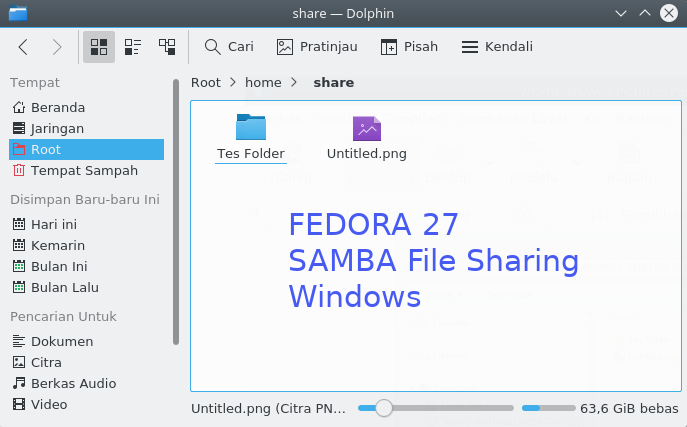Show files saved Kemarin

86,245
